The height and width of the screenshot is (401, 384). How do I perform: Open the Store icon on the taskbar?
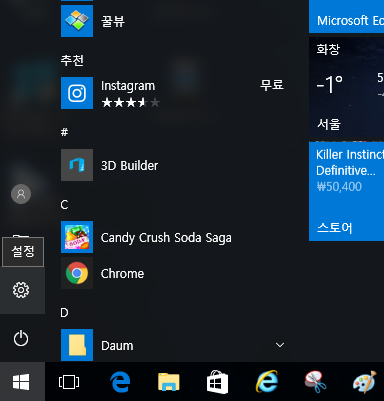click(x=217, y=382)
